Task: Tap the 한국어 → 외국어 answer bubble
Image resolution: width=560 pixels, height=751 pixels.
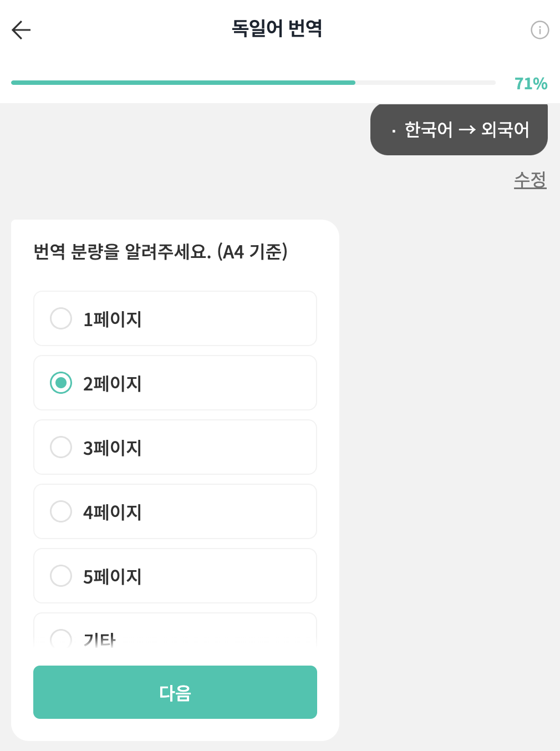Action: [459, 130]
